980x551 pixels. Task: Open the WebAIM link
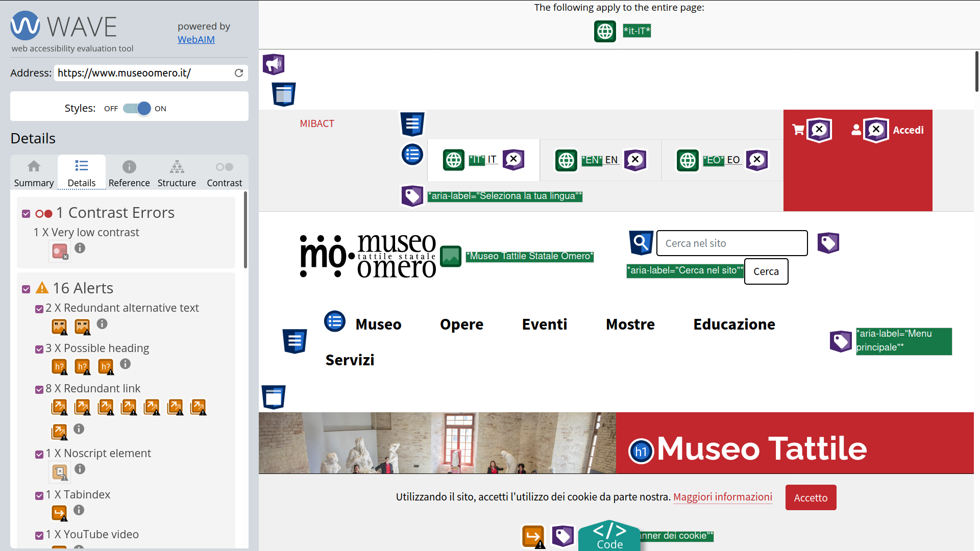tap(196, 39)
